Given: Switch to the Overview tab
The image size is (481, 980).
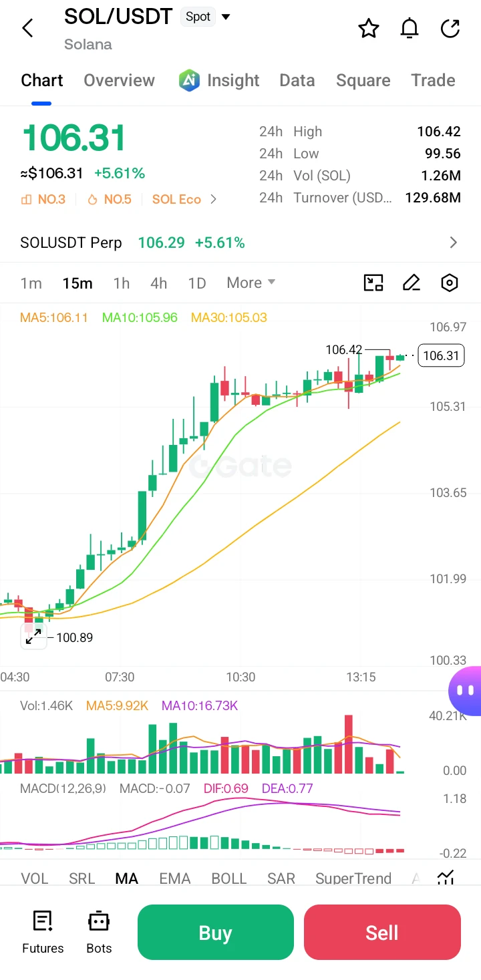Looking at the screenshot, I should click(x=119, y=80).
